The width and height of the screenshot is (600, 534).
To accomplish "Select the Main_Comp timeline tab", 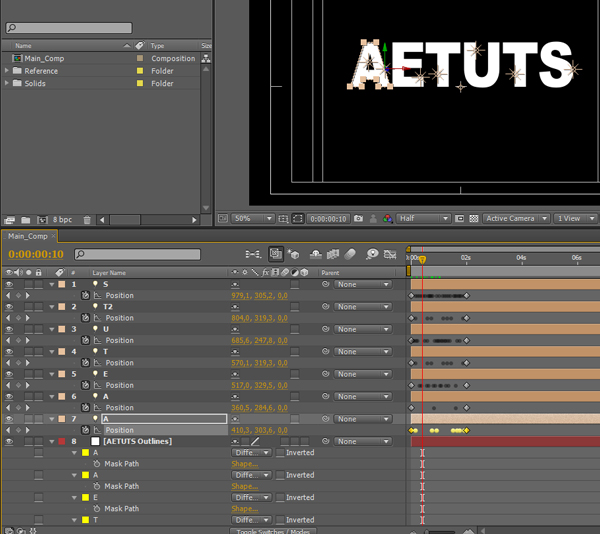I will pyautogui.click(x=28, y=236).
